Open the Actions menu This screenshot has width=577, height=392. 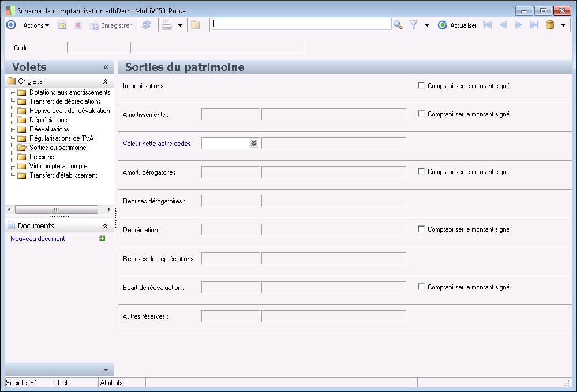coord(36,25)
